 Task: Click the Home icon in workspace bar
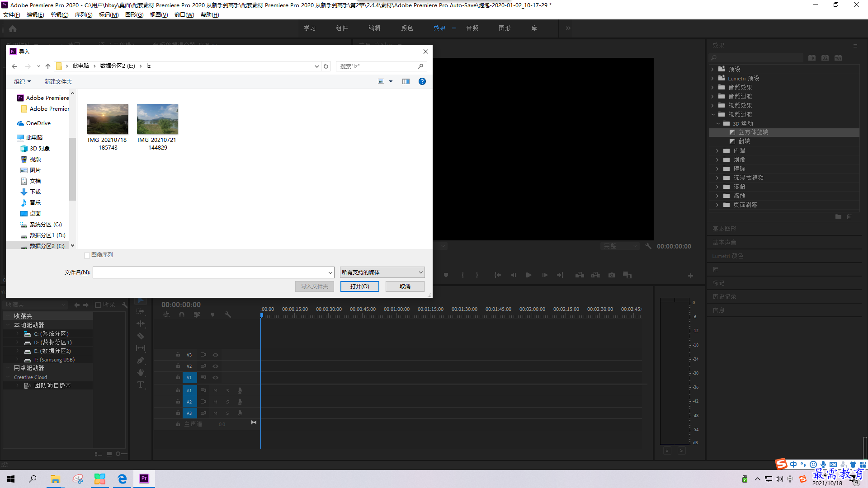13,28
